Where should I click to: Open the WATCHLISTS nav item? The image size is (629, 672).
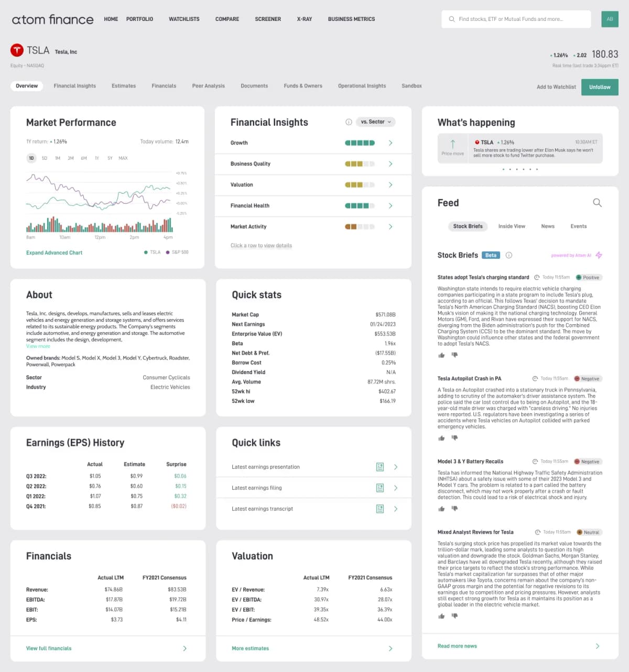(184, 19)
